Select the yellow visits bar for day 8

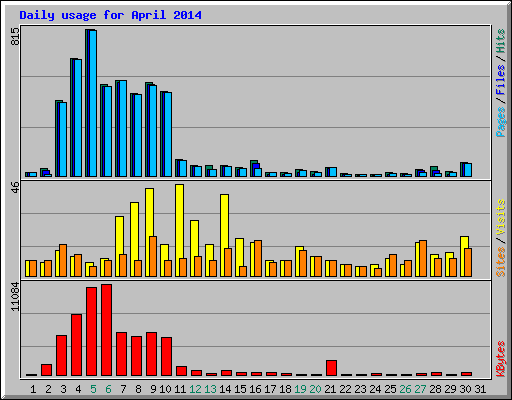click(134, 239)
